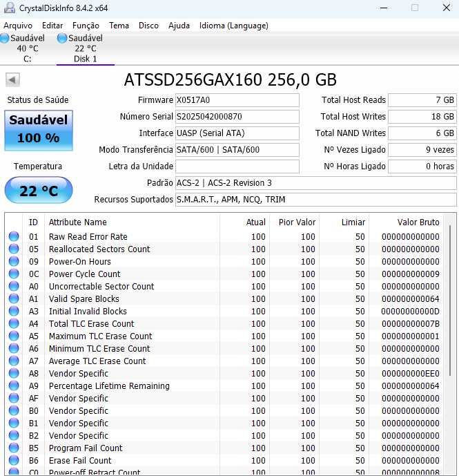Click the Attribute Name column header
459x476 pixels.
coord(132,222)
